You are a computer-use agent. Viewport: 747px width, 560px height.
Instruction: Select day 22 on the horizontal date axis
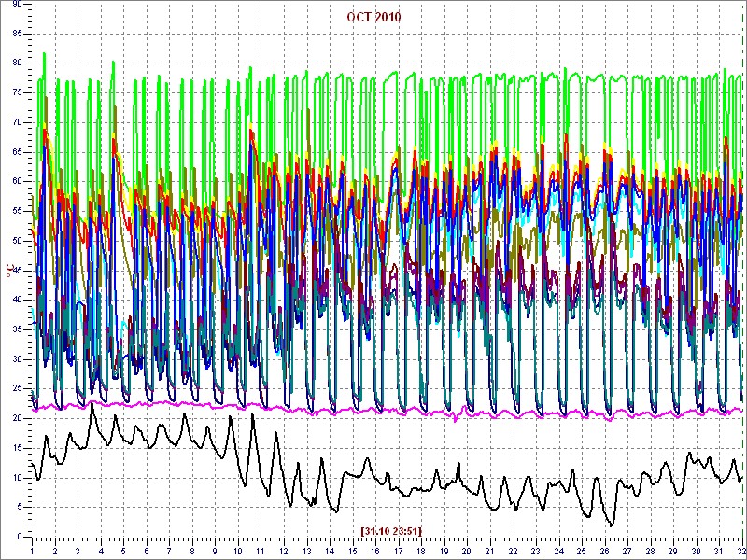coord(512,551)
